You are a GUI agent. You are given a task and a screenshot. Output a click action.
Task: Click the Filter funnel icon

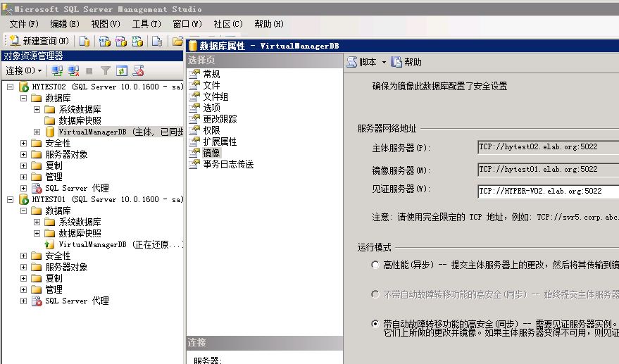106,70
